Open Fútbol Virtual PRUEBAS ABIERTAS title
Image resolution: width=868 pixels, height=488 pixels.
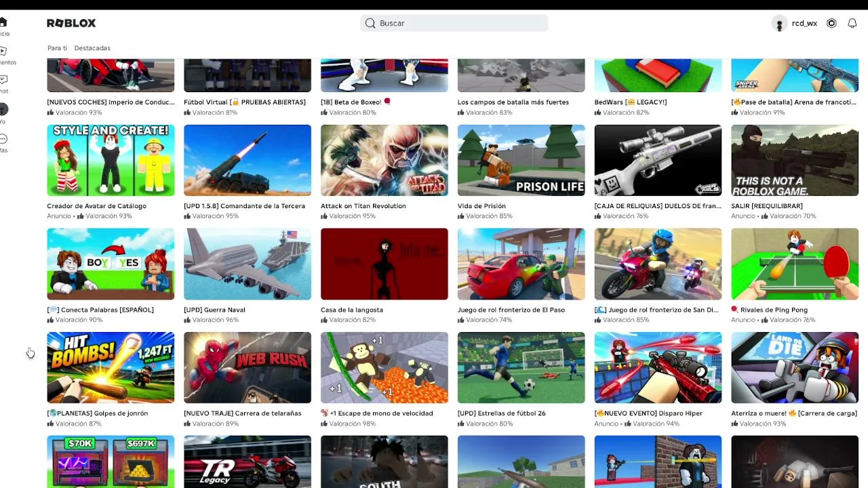pyautogui.click(x=245, y=102)
